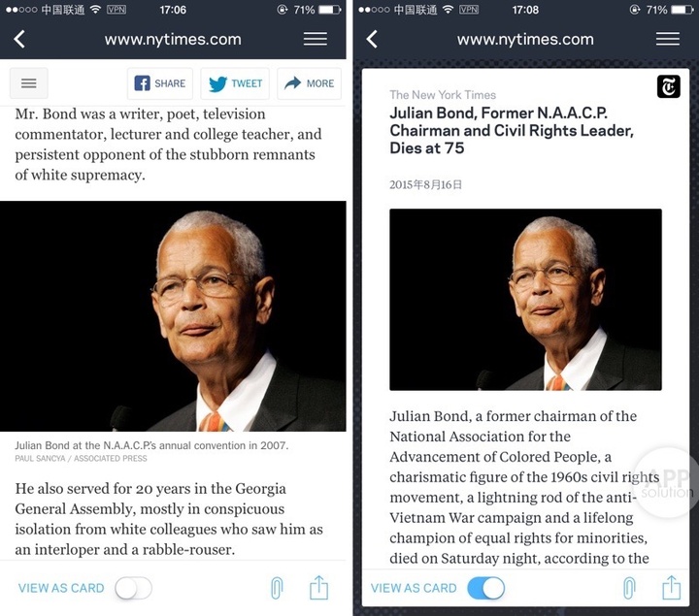This screenshot has width=699, height=616.
Task: Tap the back arrow in left screen
Action: (19, 39)
